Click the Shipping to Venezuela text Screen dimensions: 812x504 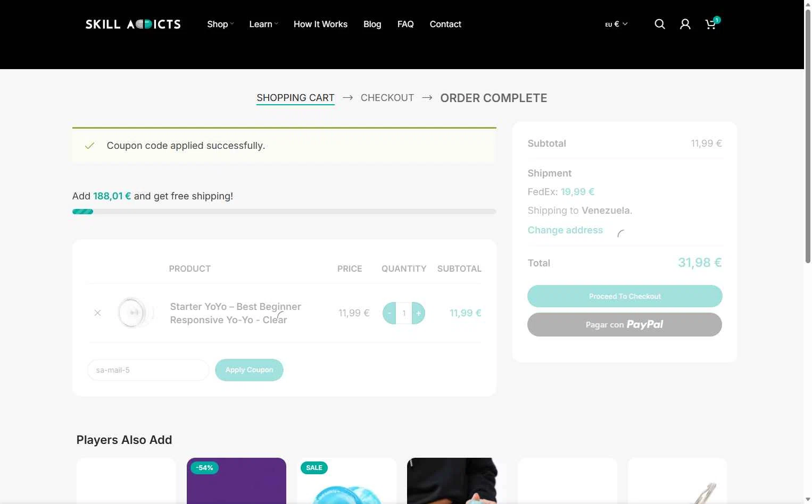580,211
